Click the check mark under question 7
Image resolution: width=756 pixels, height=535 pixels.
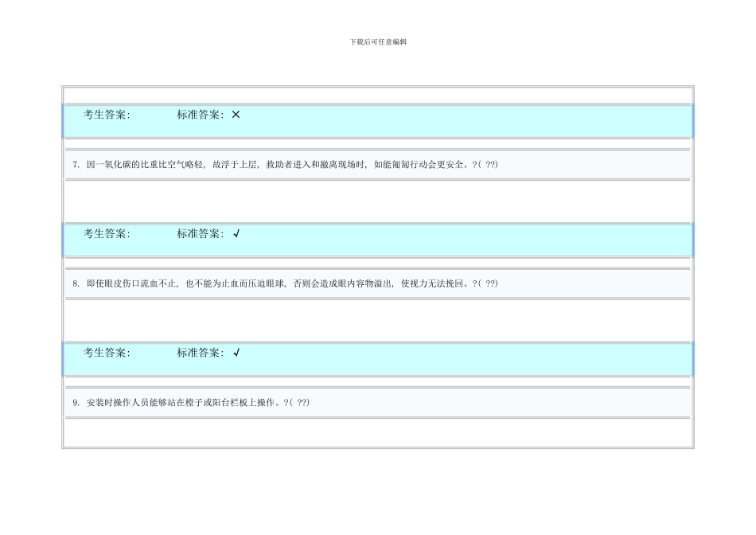tap(236, 233)
